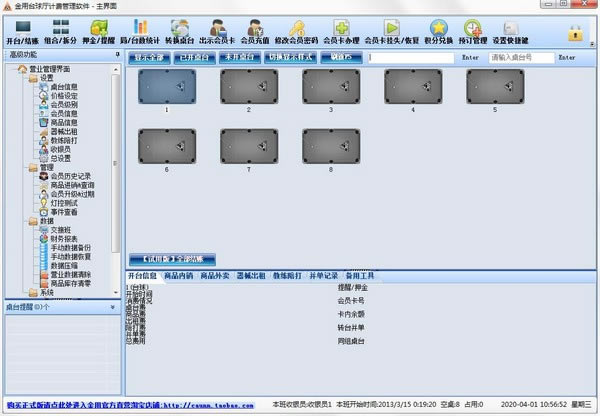Switch to the 并单记录 tab
The image size is (600, 416).
tap(323, 274)
